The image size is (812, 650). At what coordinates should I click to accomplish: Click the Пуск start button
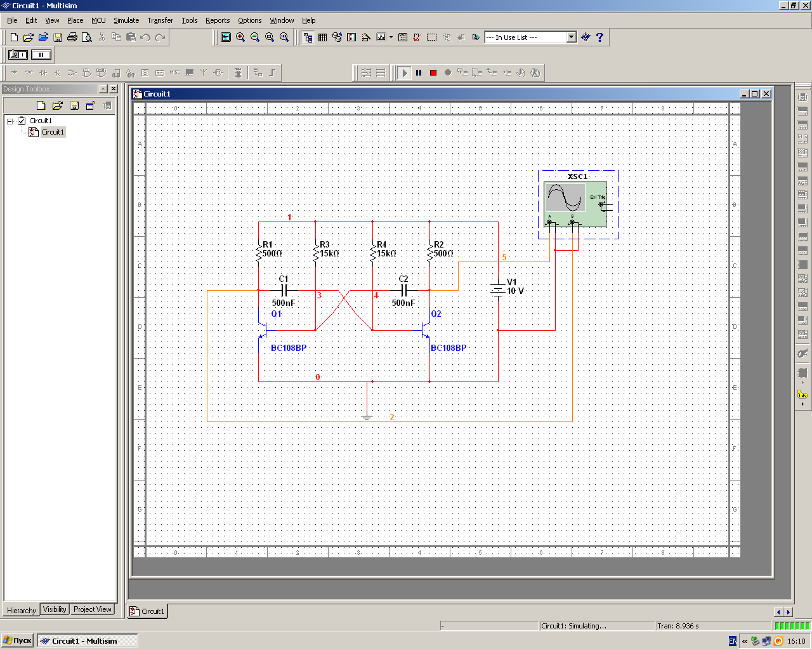tap(17, 641)
